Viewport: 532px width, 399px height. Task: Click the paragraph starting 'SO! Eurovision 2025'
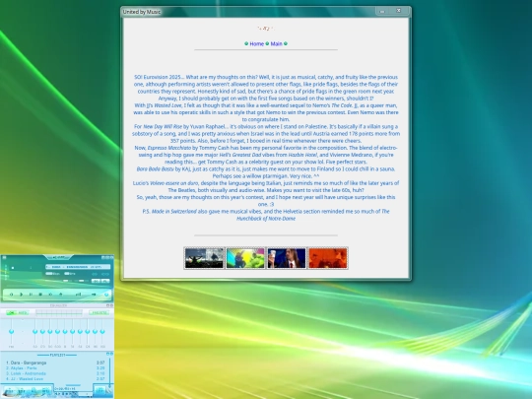[x=266, y=88]
